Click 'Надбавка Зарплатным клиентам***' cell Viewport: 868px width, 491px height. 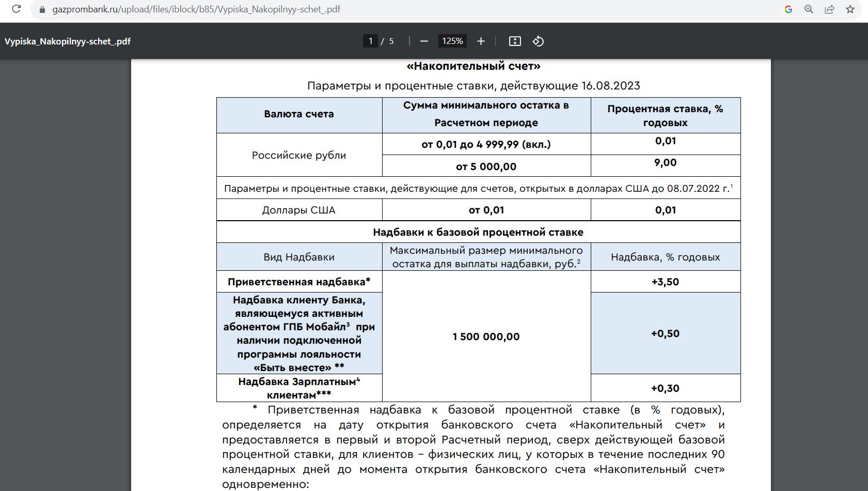tap(299, 388)
